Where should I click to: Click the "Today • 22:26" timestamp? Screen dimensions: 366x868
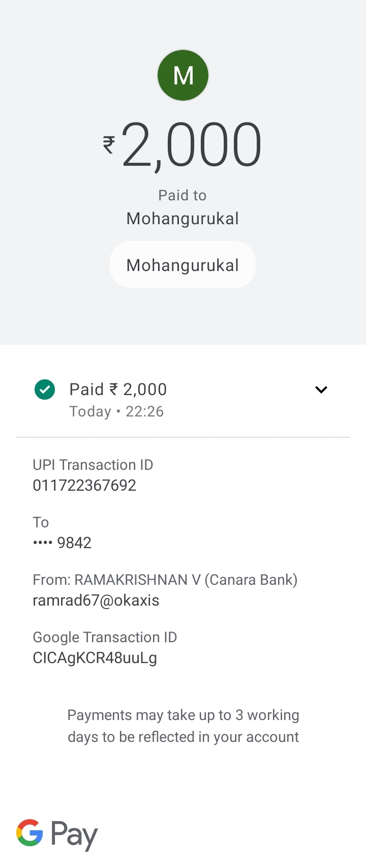tap(116, 411)
